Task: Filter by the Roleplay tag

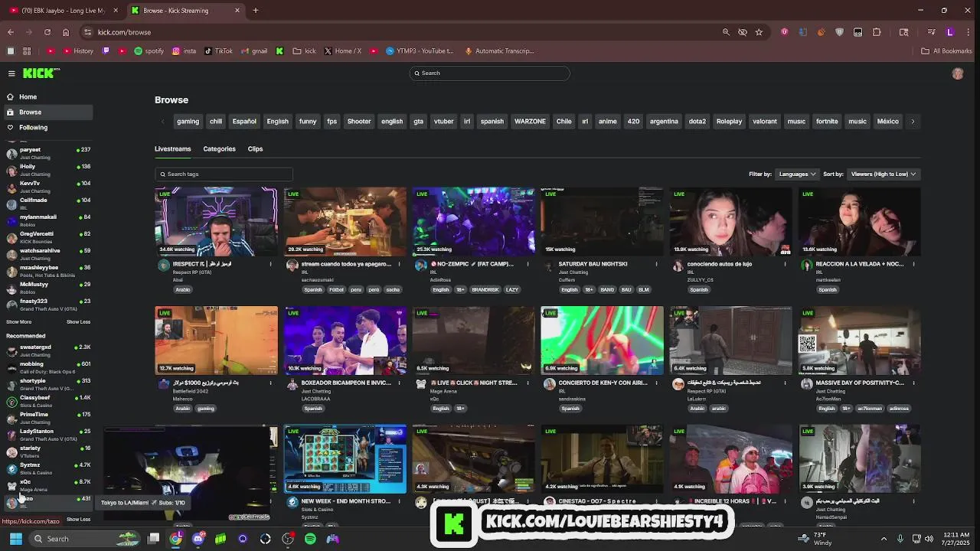Action: click(x=729, y=121)
